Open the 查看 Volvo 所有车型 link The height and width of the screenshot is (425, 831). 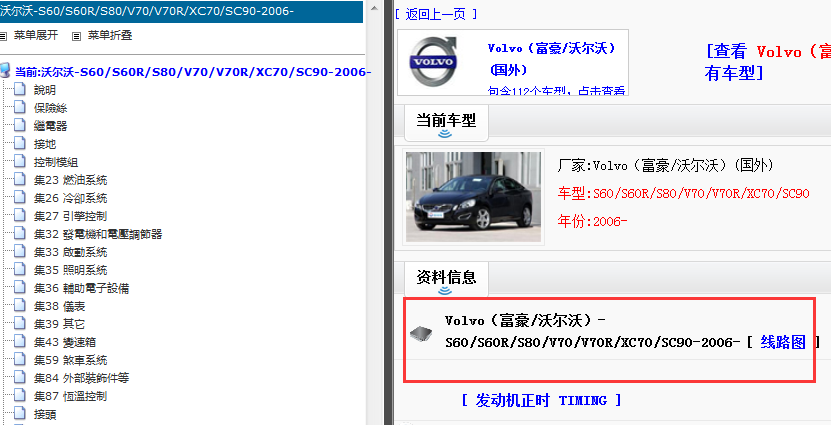pos(767,62)
